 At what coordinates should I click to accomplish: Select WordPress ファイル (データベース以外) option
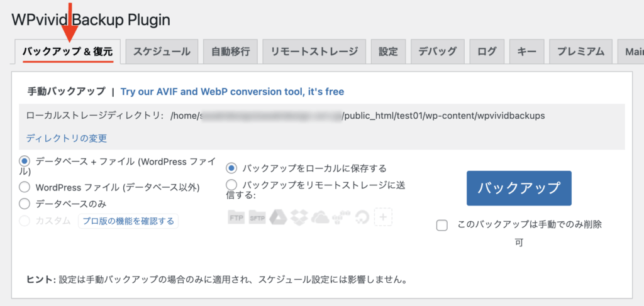[x=25, y=187]
